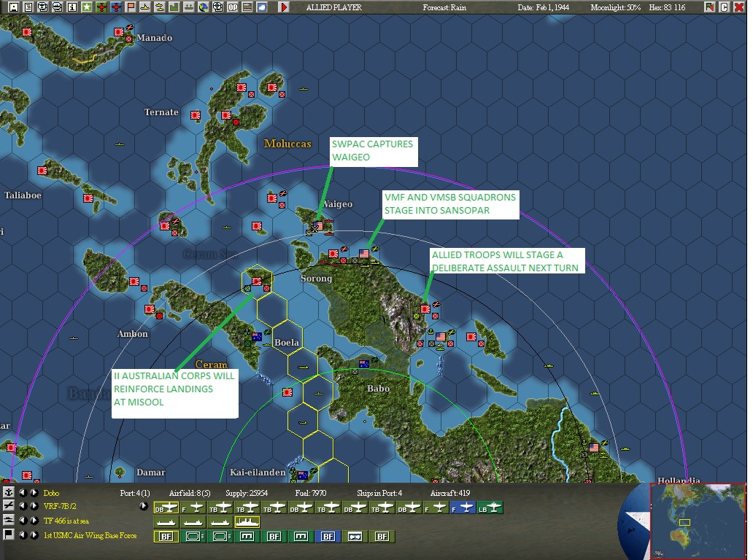Image resolution: width=753 pixels, height=560 pixels.
Task: Select the engineer unit icon left of last BF
Action: [355, 537]
